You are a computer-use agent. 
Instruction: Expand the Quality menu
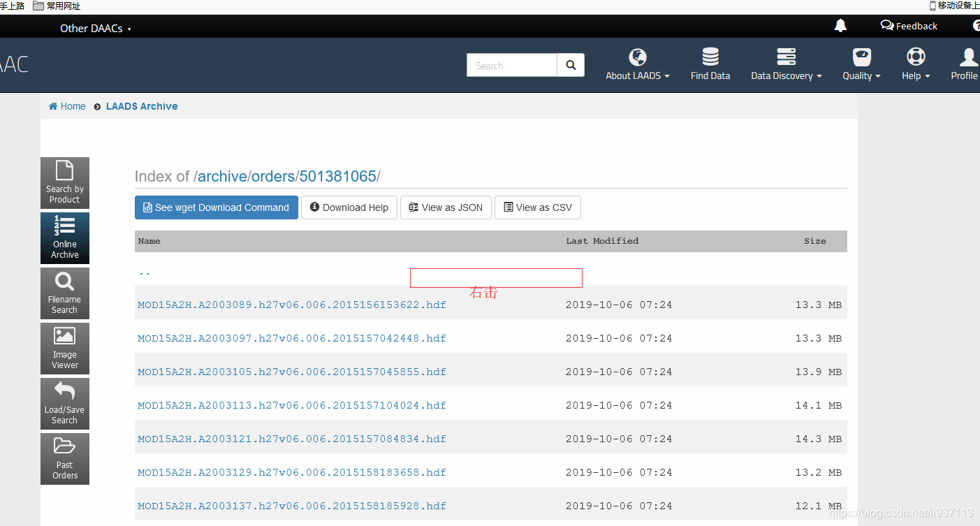point(861,64)
